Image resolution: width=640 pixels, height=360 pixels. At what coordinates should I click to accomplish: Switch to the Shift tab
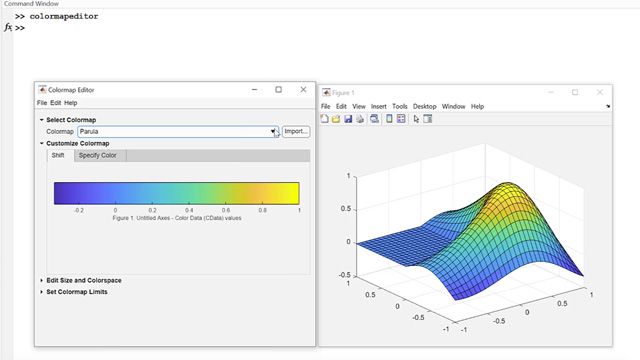pyautogui.click(x=60, y=156)
